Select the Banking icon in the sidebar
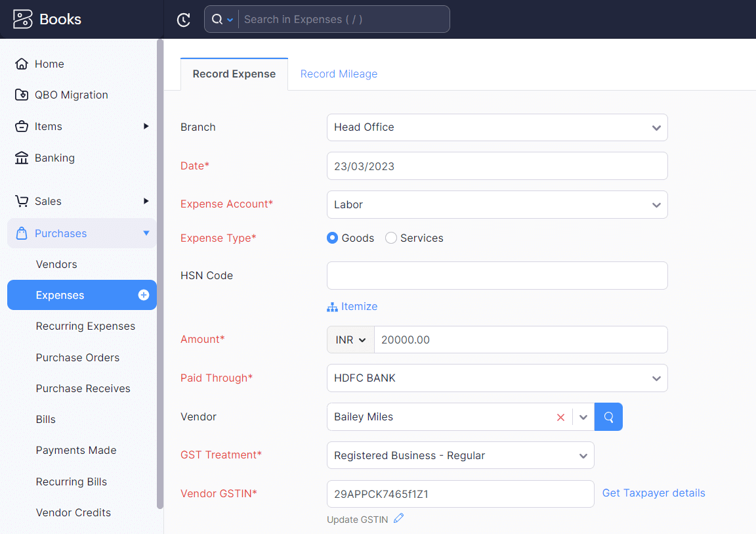This screenshot has height=534, width=756. tap(20, 158)
